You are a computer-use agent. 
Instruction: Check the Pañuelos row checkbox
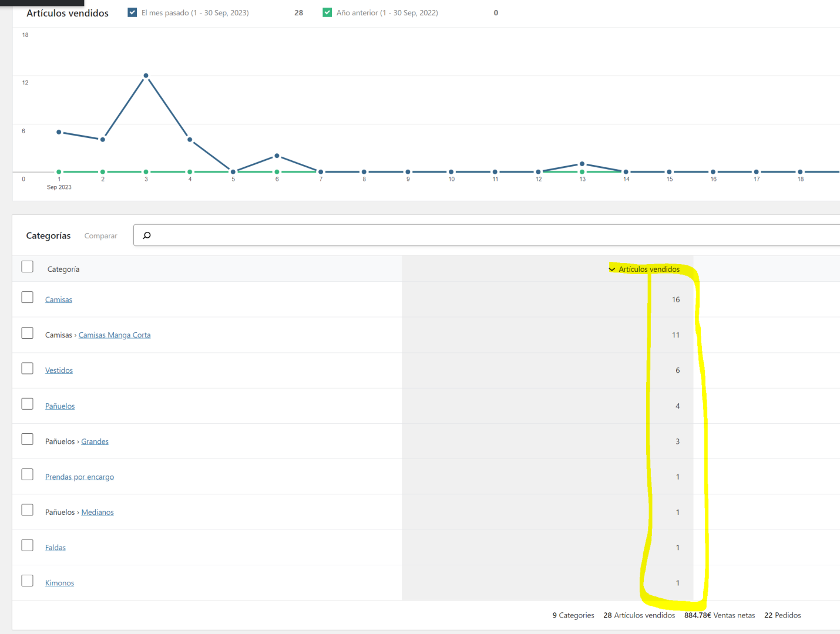(x=28, y=404)
